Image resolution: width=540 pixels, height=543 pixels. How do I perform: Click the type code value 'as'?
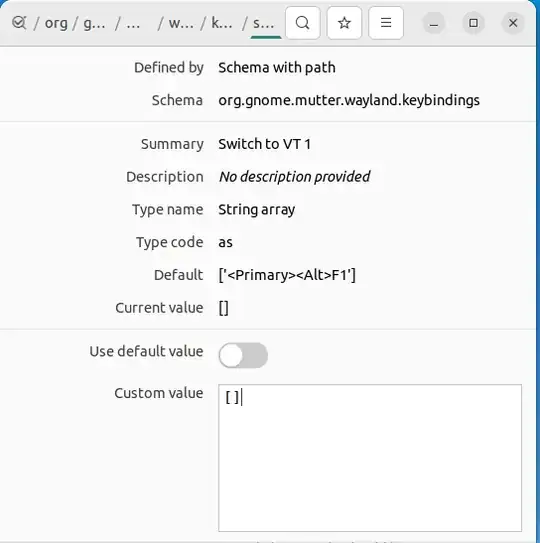225,243
